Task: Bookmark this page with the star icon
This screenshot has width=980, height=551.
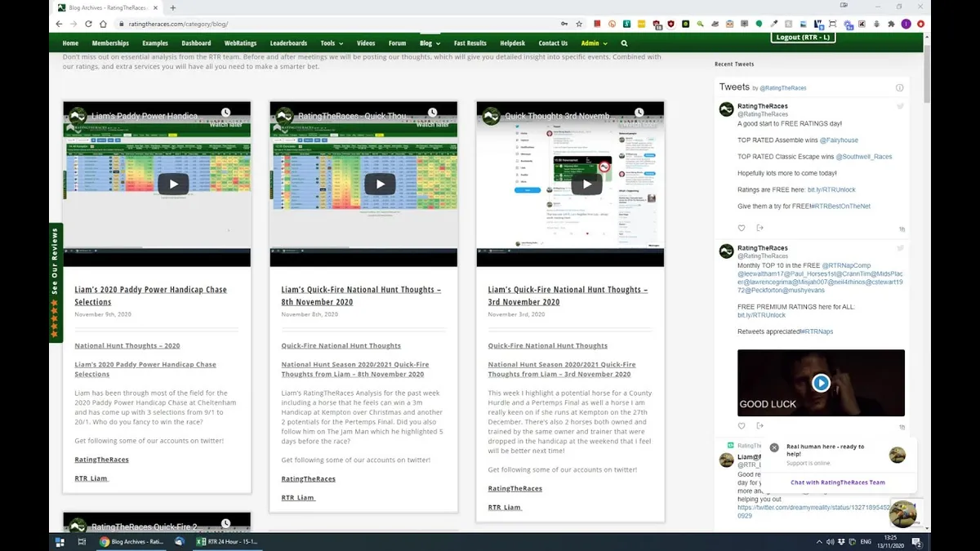Action: coord(579,24)
